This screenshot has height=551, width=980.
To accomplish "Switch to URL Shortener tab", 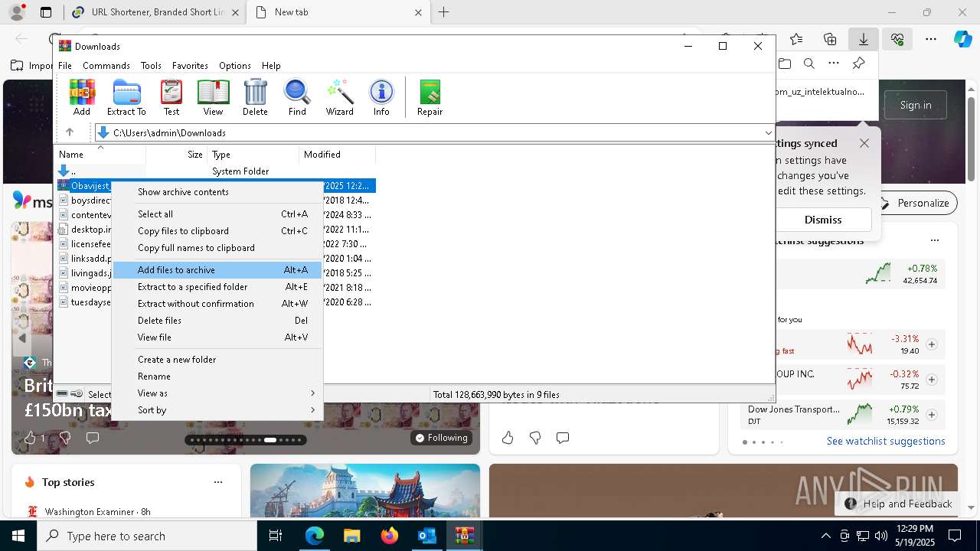I will click(155, 12).
